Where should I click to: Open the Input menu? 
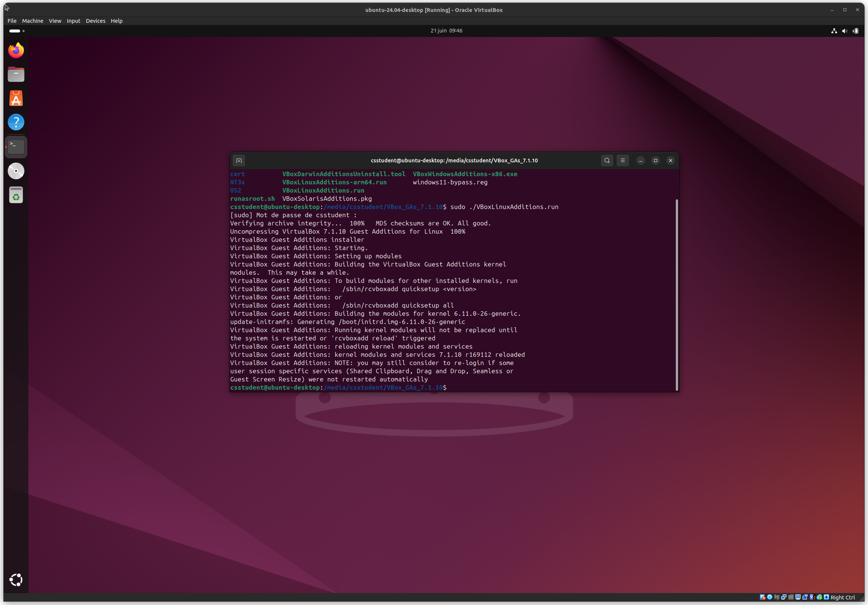click(74, 21)
